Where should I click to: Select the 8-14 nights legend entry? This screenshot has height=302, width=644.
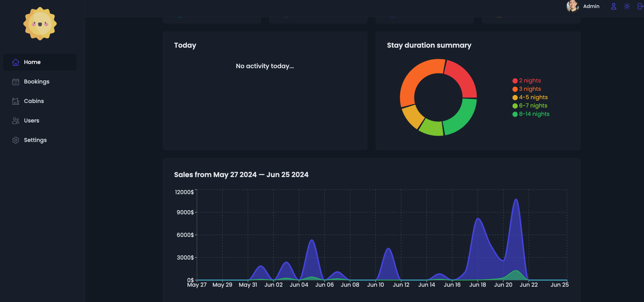tap(534, 114)
